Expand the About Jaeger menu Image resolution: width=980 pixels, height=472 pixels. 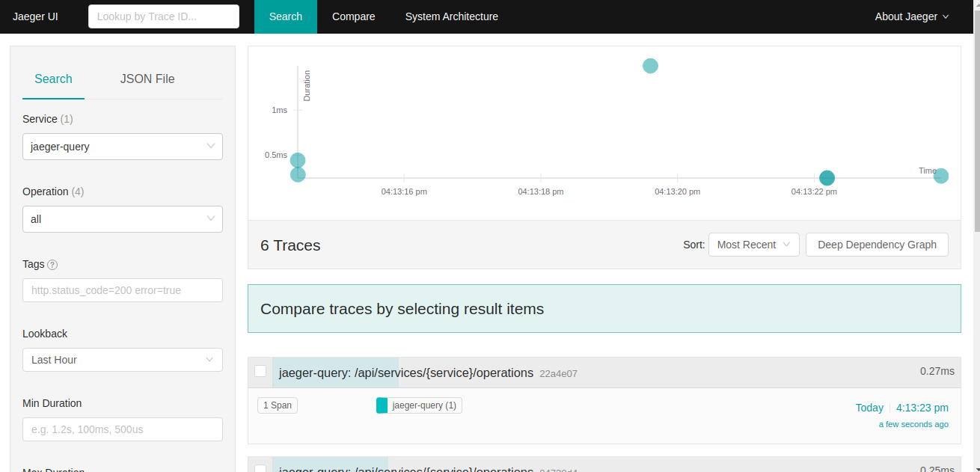[912, 16]
